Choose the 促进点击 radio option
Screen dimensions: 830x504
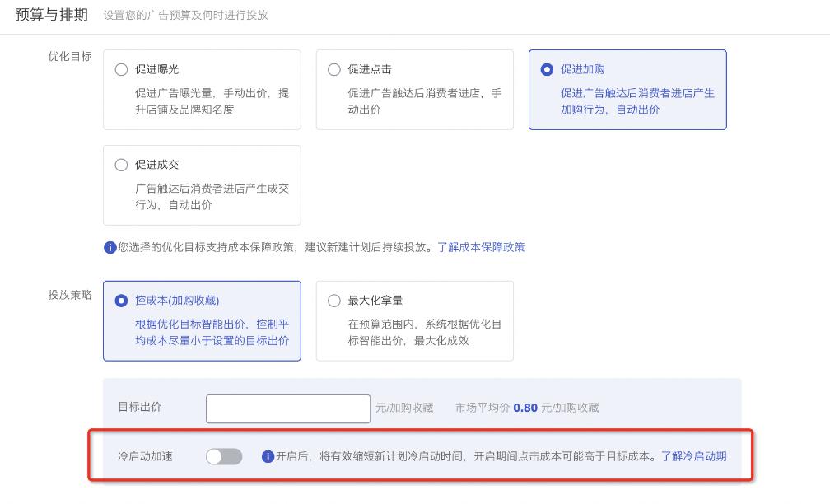coord(334,70)
